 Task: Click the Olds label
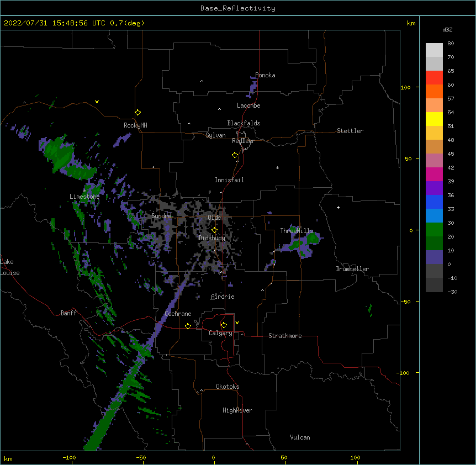click(x=214, y=218)
